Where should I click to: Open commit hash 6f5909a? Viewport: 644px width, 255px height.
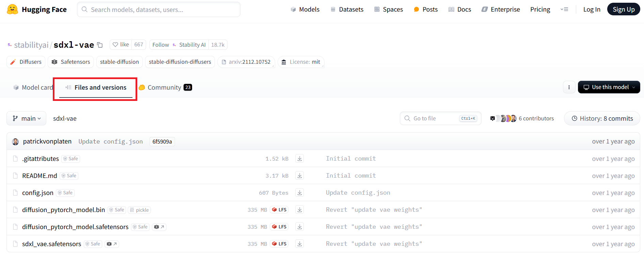[x=162, y=142]
